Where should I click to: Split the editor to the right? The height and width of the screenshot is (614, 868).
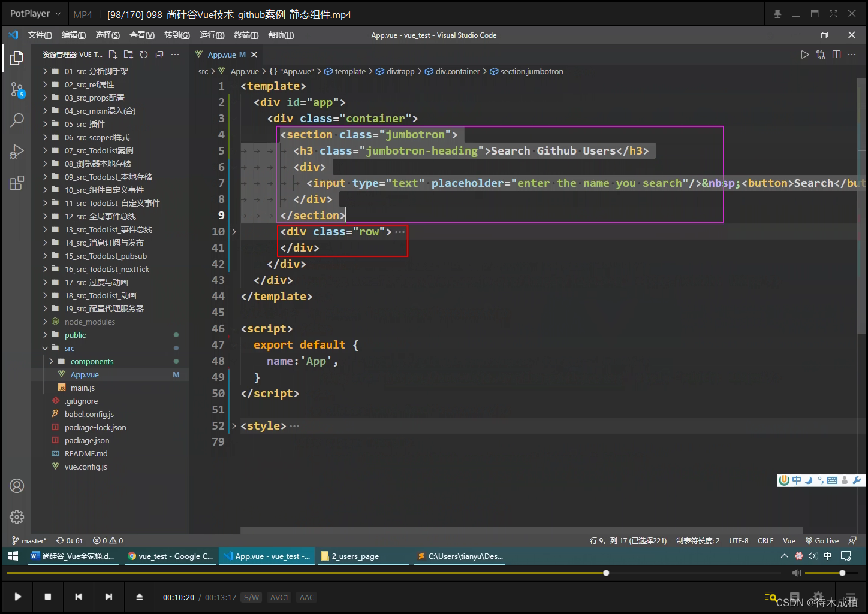(x=836, y=55)
